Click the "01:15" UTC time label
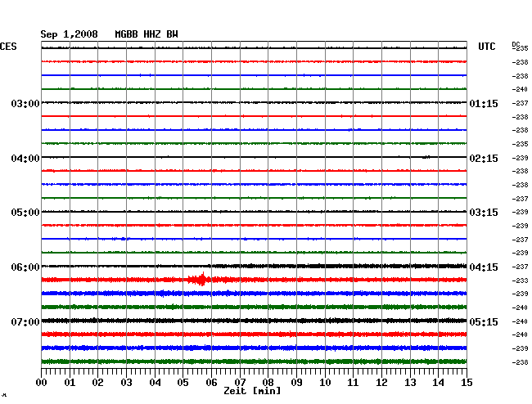 click(484, 104)
